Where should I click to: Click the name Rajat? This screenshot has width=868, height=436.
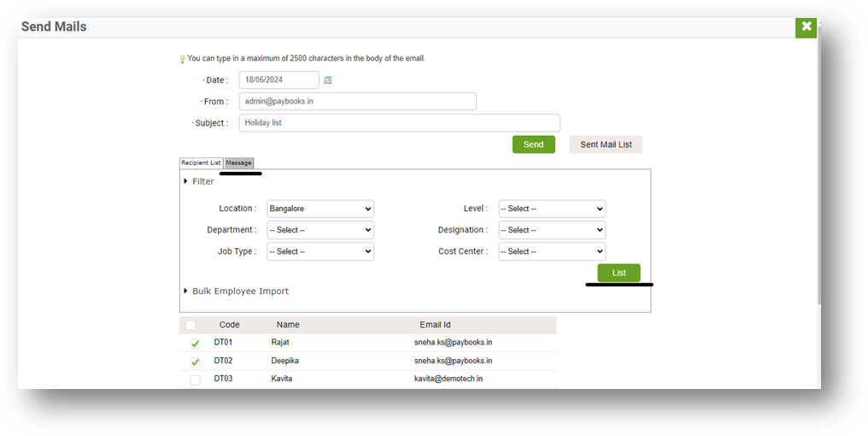(280, 342)
